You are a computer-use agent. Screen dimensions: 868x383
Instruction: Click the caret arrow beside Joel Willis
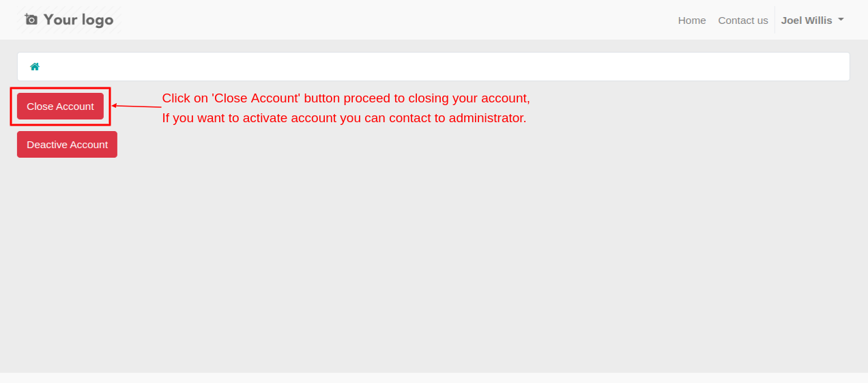click(841, 20)
